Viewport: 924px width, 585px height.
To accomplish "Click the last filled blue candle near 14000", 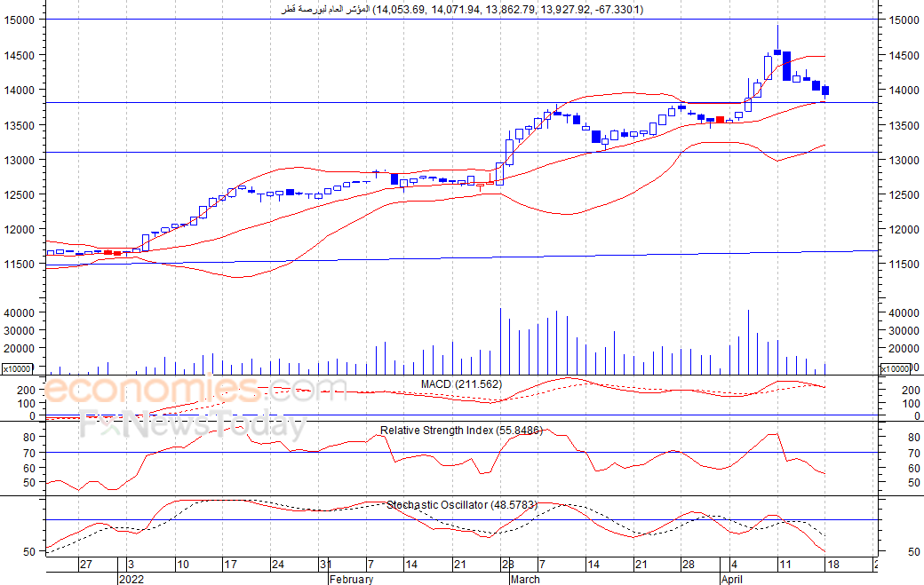I will 825,90.
